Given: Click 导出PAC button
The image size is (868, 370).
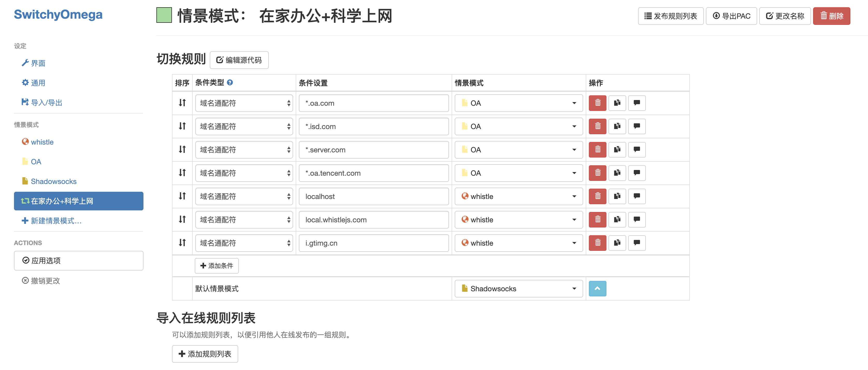Looking at the screenshot, I should pyautogui.click(x=731, y=16).
